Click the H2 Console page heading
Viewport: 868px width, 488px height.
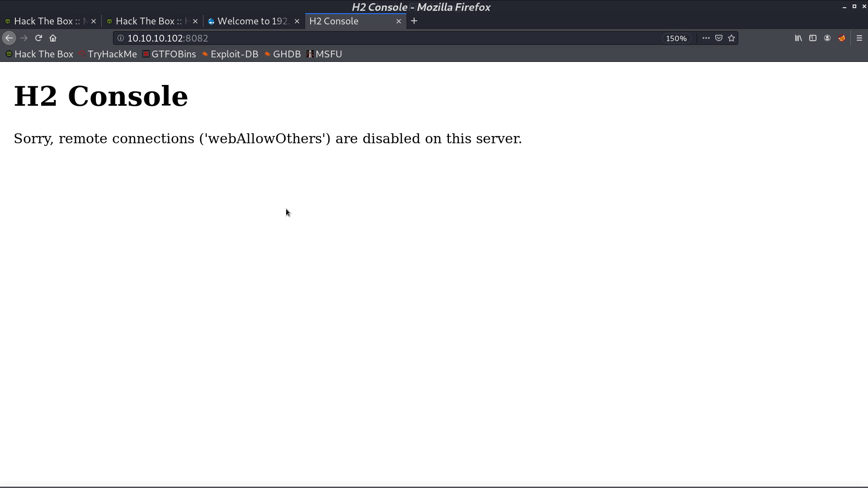tap(101, 96)
